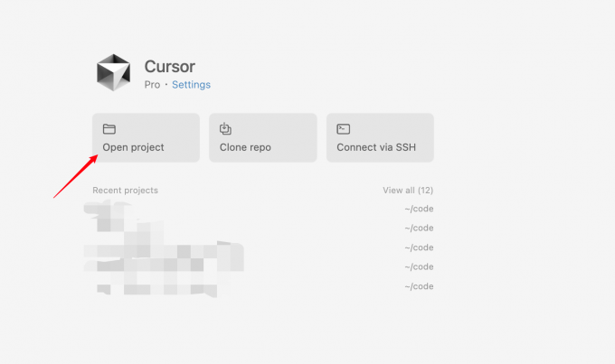Image resolution: width=615 pixels, height=364 pixels.
Task: Select the Connect via SSH text label
Action: (376, 147)
